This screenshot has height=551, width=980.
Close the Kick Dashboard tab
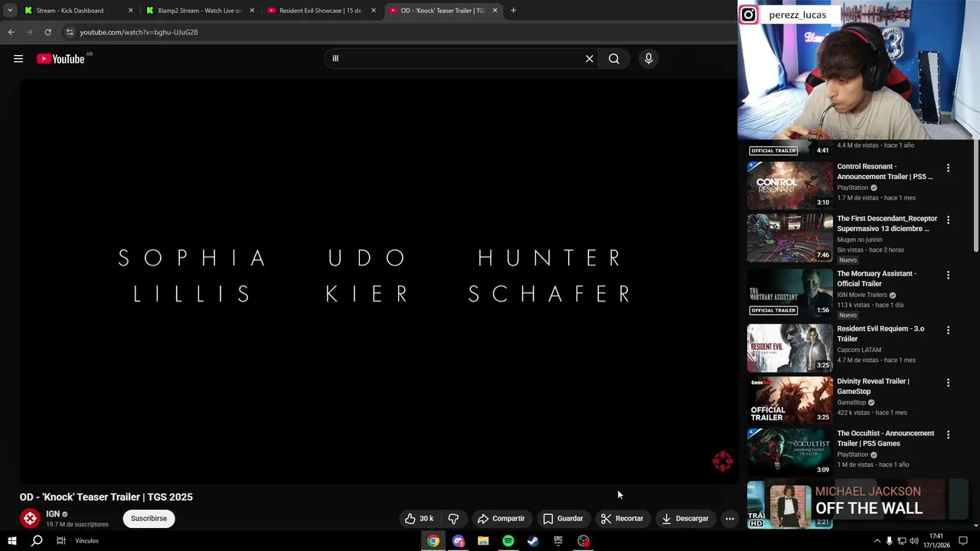tap(130, 11)
